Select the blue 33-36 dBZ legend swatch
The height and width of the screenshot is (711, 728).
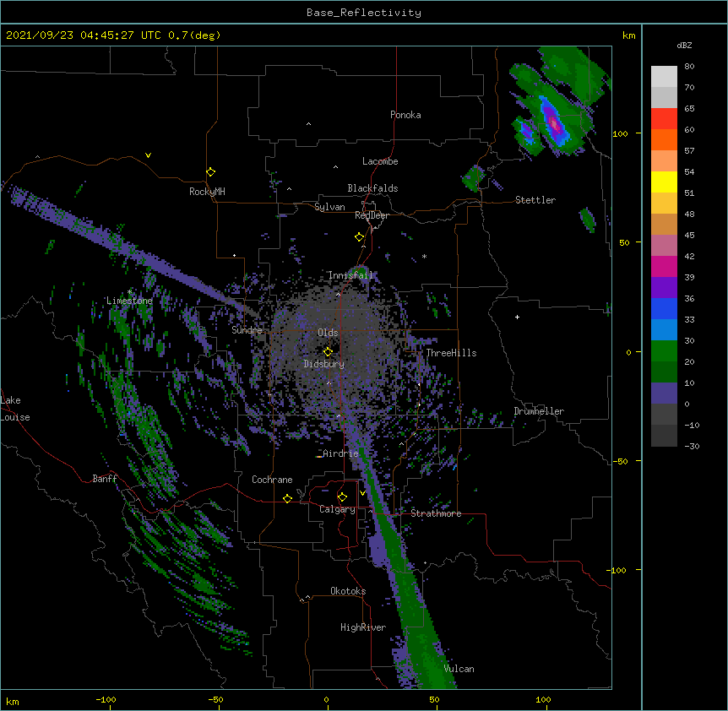click(664, 308)
